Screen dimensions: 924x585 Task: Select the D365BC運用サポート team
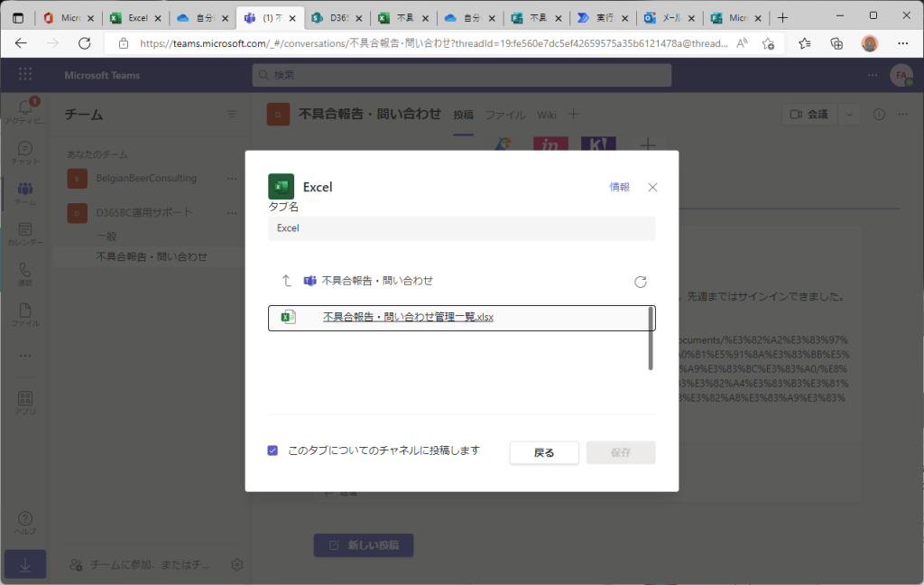coord(143,212)
